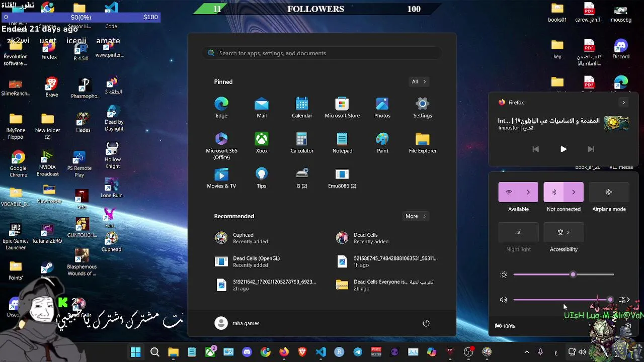Open Hollow Knight desktop shortcut
The image size is (644, 362).
[x=112, y=155]
